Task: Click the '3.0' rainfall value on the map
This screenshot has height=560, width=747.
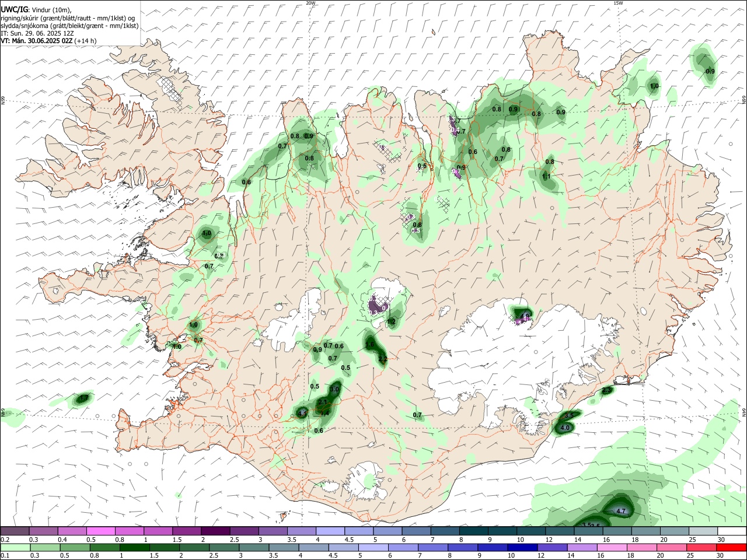Action: [334, 389]
